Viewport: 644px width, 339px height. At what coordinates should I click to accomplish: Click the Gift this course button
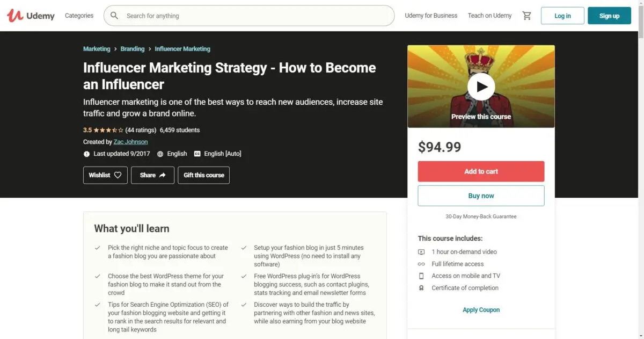(x=204, y=175)
